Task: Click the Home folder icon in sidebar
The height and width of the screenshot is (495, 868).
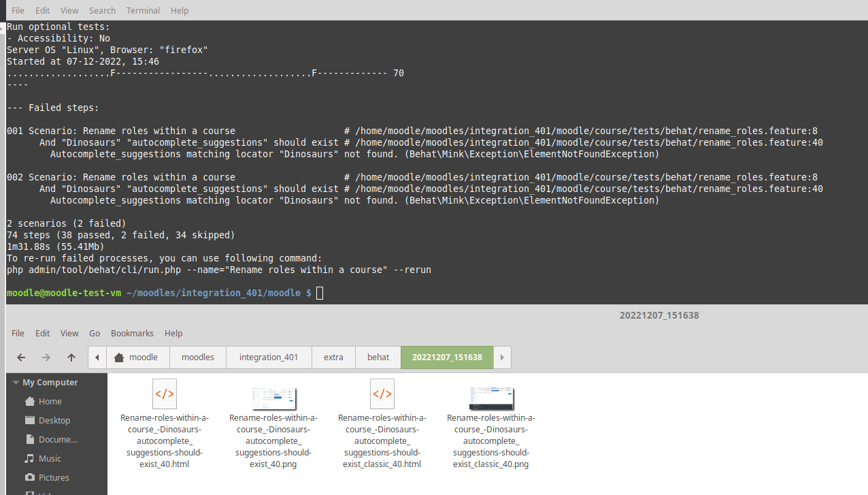Action: pos(29,401)
